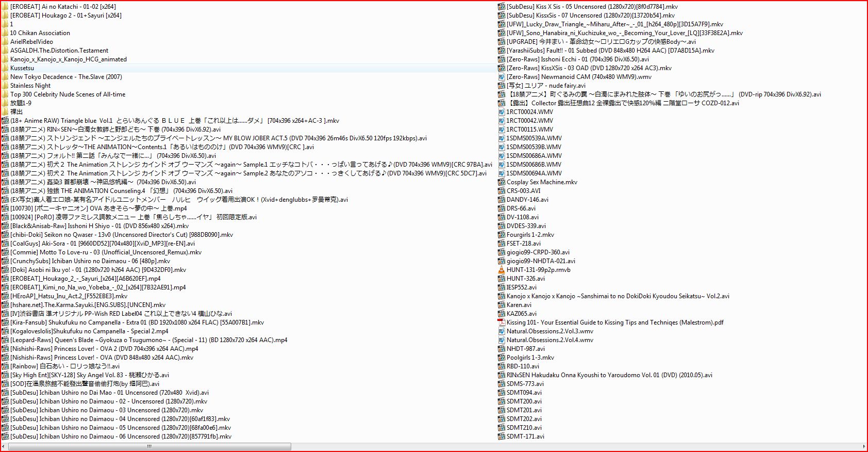Click the VLC cone icon of HUNT-131-99p2p.rmvb
868x452 pixels.
click(502, 269)
